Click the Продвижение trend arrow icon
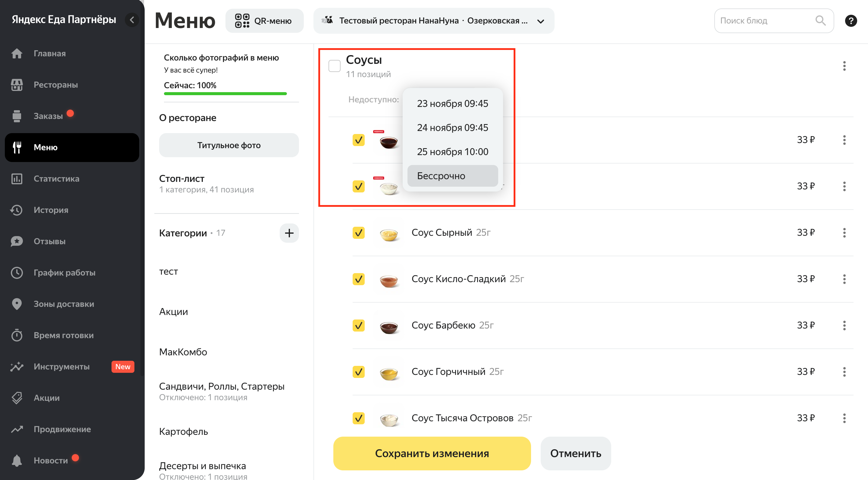868x480 pixels. click(x=17, y=429)
